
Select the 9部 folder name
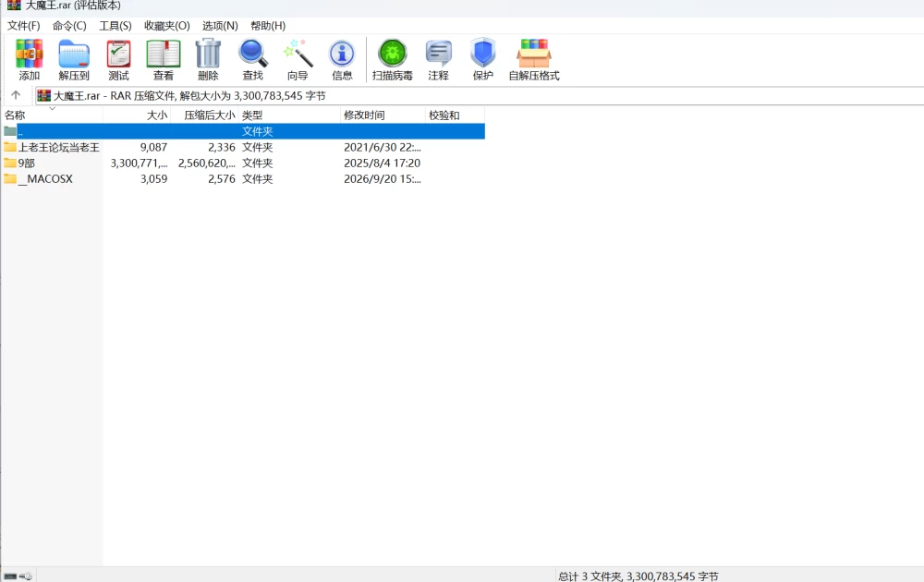(x=27, y=164)
